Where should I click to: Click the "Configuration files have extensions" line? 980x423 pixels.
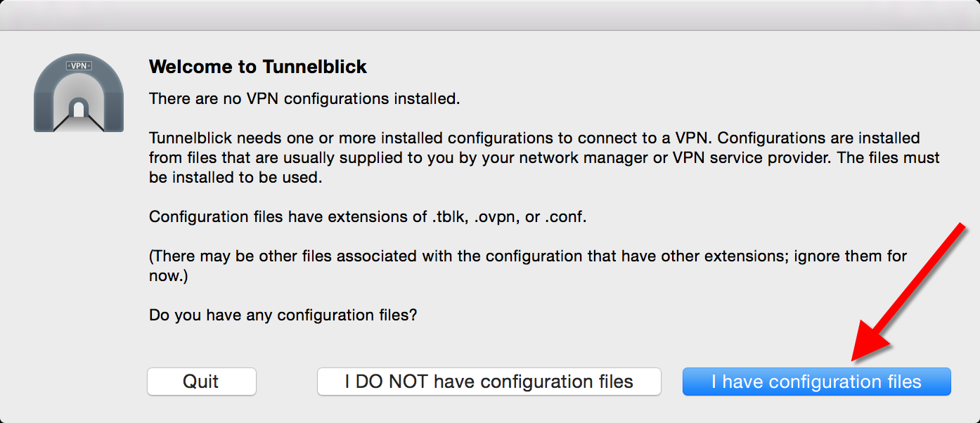click(368, 216)
